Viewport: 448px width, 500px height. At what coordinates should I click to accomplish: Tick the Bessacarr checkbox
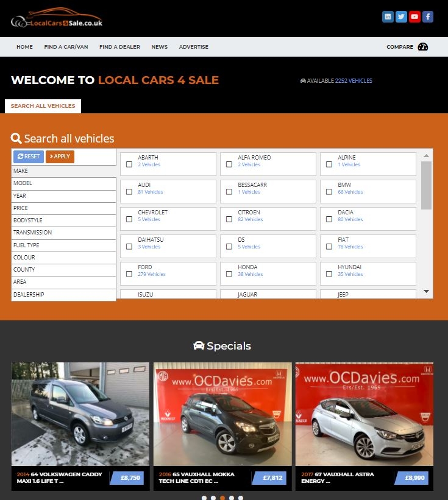pyautogui.click(x=229, y=192)
